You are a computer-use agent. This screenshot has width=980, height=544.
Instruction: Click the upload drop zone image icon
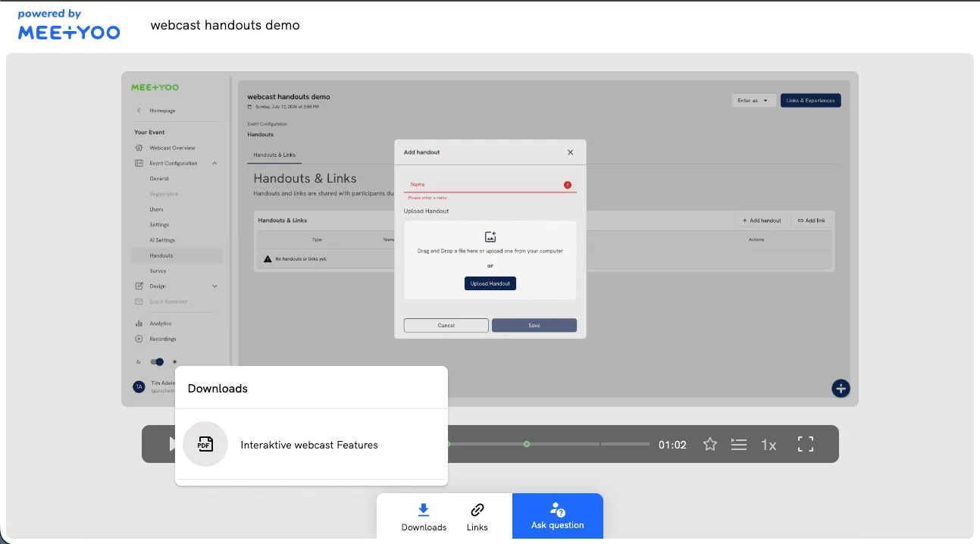point(490,237)
